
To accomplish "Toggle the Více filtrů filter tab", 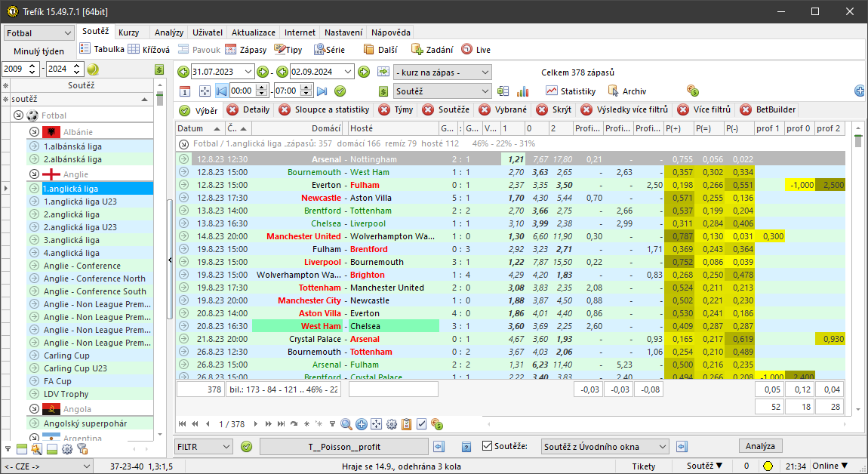I will [x=704, y=109].
